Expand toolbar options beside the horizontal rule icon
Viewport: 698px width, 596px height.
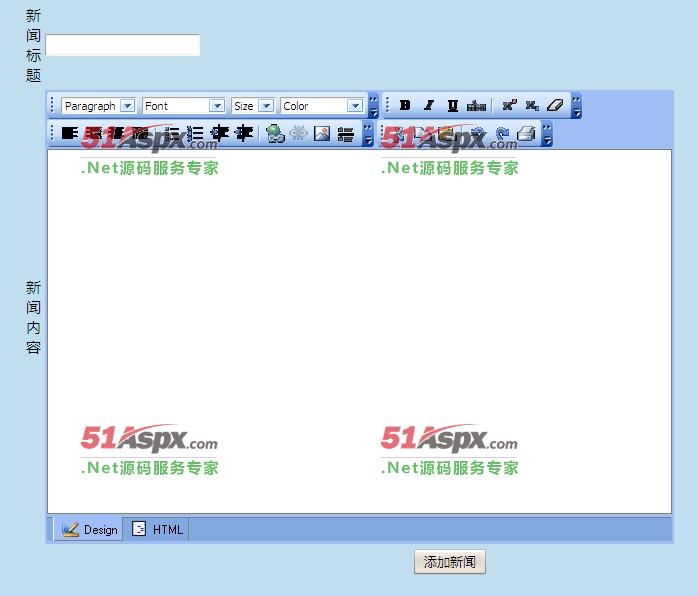coord(368,134)
